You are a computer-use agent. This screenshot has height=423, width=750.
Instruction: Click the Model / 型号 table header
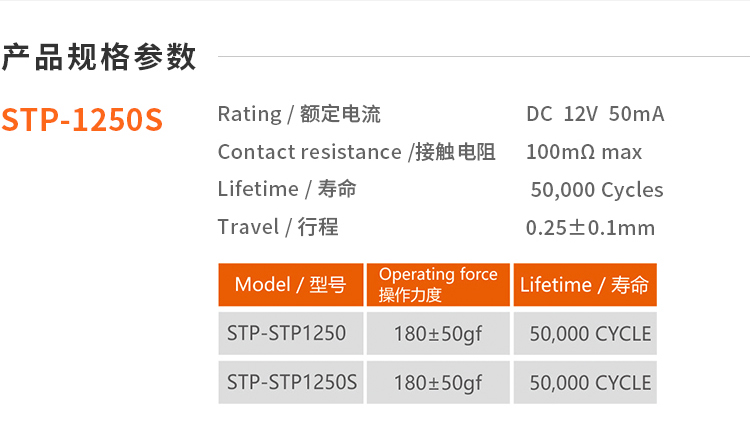point(290,285)
